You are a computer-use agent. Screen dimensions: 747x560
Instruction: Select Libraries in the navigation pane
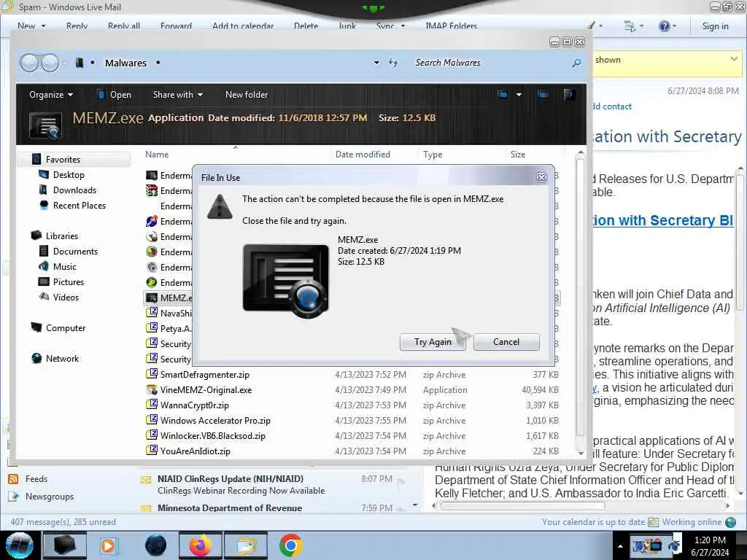61,236
